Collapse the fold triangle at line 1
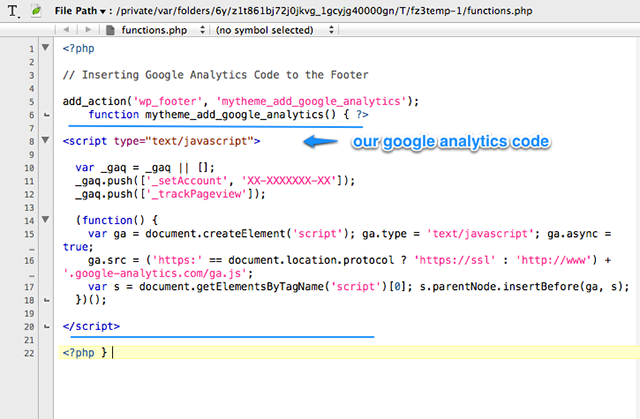Viewport: 640px width, 419px height. (46, 47)
